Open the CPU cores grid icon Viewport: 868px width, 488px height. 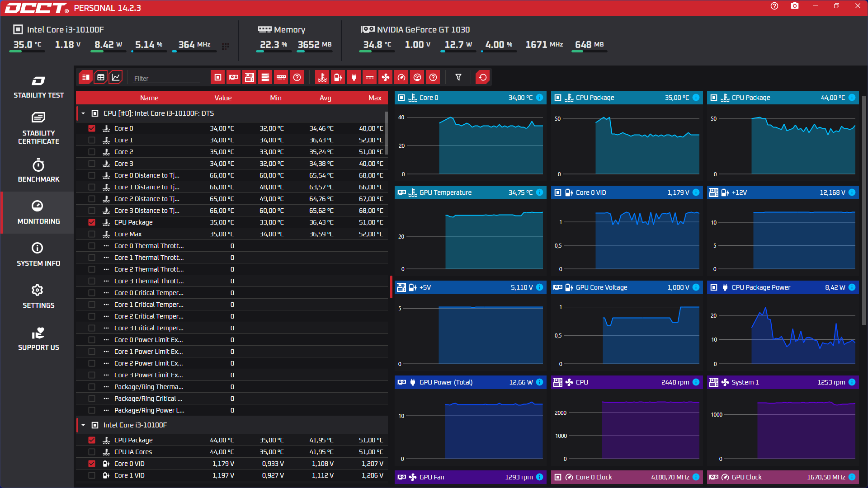pos(226,46)
